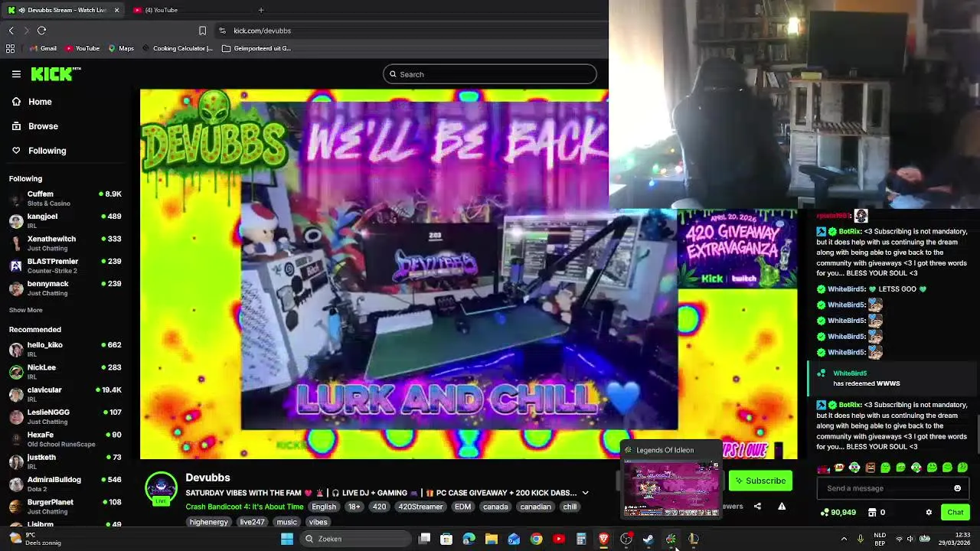The width and height of the screenshot is (980, 551).
Task: Open Brave browser from taskbar
Action: coord(603,539)
